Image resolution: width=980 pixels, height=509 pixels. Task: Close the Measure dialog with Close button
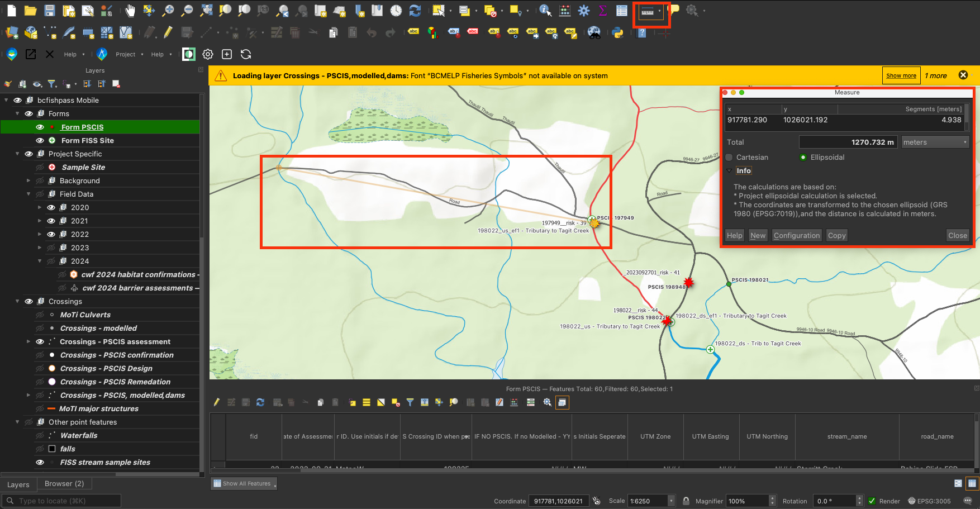[957, 235]
